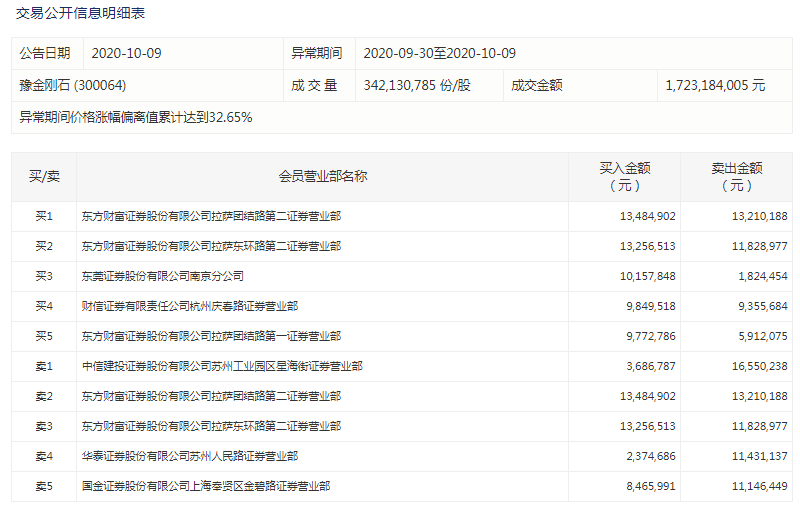Select the 卖4 row label
The height and width of the screenshot is (511, 800).
point(44,456)
